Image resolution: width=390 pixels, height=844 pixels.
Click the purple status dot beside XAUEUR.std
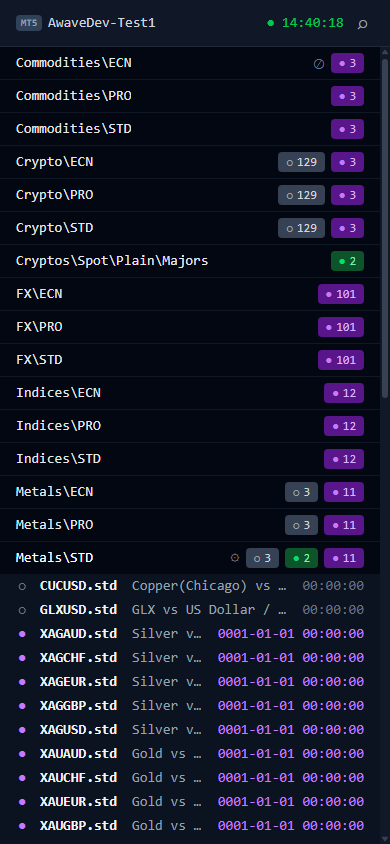(22, 801)
